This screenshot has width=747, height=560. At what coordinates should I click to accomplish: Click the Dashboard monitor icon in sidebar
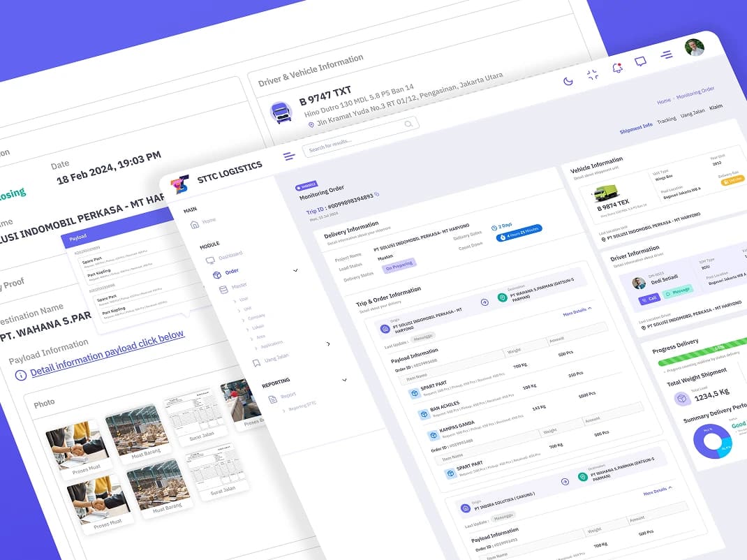point(210,260)
